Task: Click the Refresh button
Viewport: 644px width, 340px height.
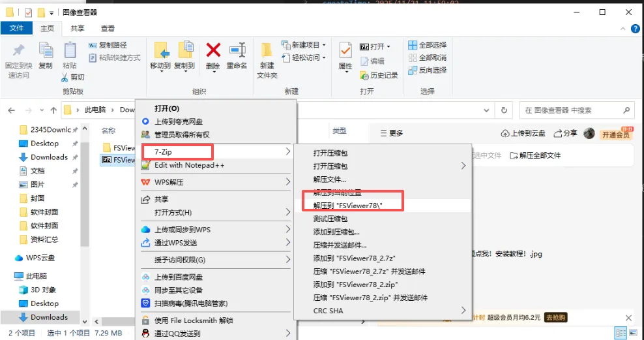Action: tap(504, 110)
